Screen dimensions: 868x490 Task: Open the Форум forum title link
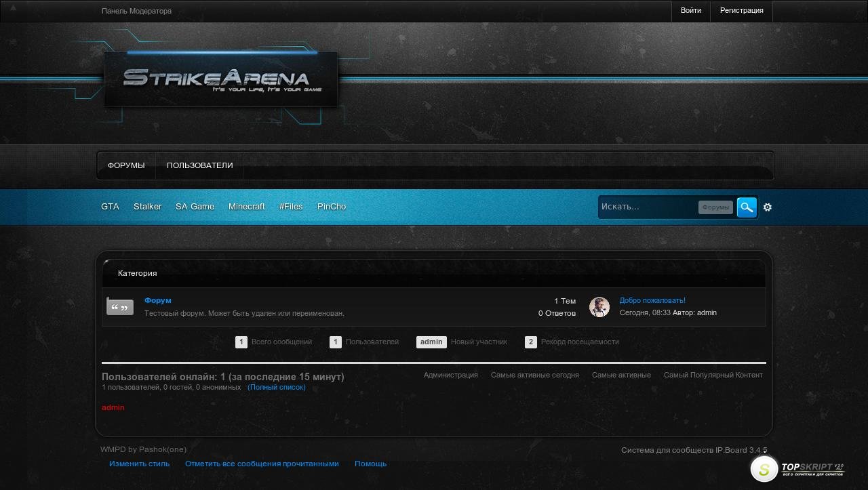pyautogui.click(x=158, y=300)
